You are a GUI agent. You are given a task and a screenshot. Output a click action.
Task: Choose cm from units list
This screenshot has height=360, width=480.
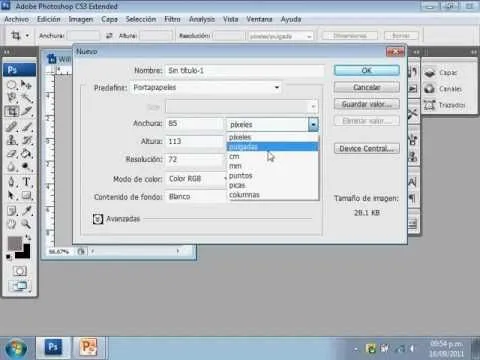pyautogui.click(x=273, y=156)
